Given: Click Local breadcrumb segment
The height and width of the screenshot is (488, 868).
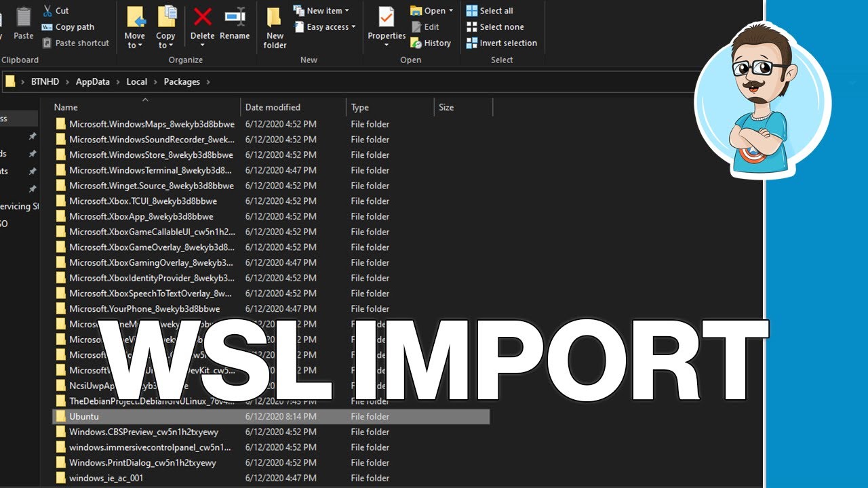Looking at the screenshot, I should tap(136, 81).
